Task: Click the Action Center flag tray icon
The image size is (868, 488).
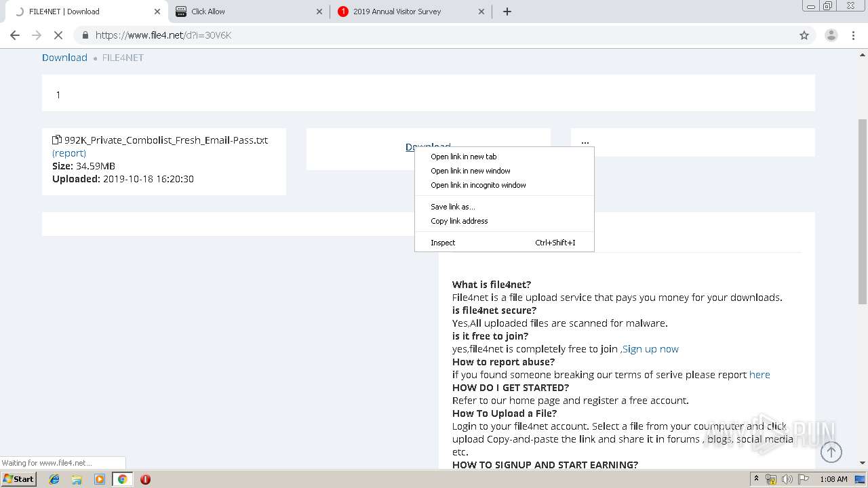Action: [804, 479]
